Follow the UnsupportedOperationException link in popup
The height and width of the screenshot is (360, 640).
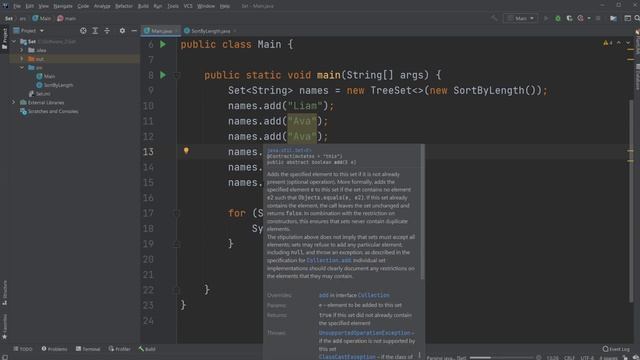click(x=364, y=333)
